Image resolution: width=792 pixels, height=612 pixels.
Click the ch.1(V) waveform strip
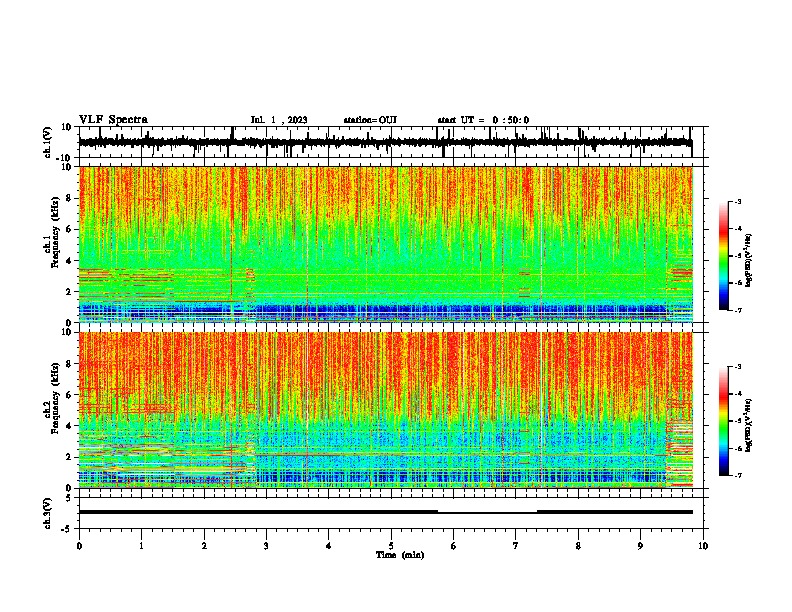[393, 142]
